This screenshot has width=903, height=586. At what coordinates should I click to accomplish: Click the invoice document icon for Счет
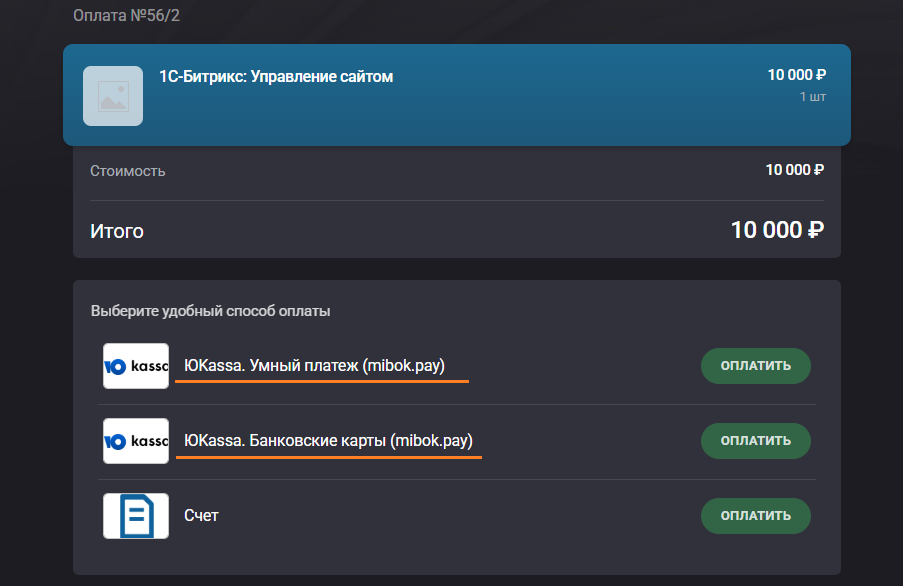pos(136,516)
